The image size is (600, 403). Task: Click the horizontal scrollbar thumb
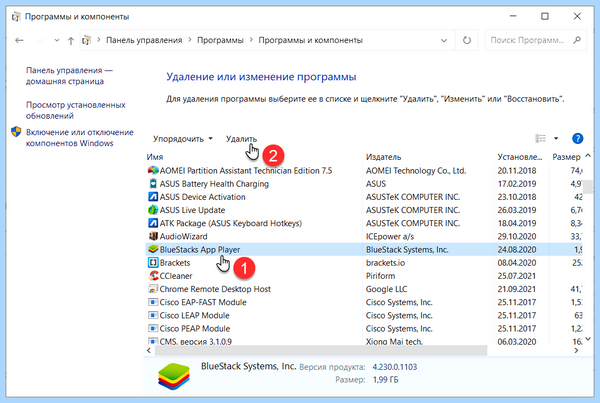click(x=320, y=350)
